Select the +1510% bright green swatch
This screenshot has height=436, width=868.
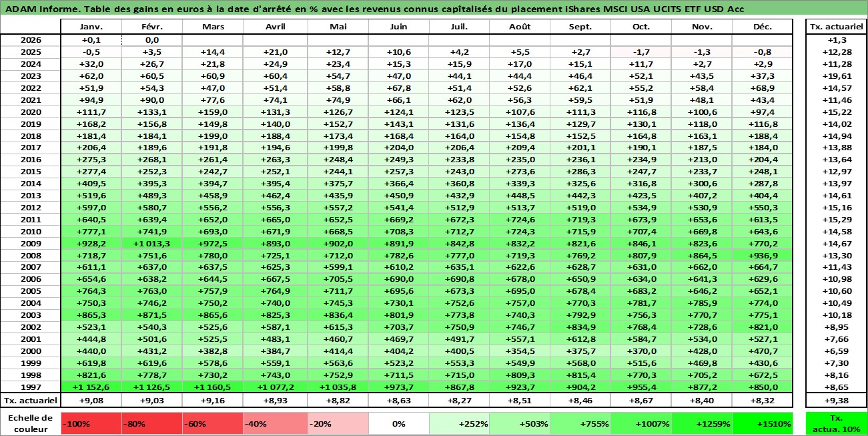click(763, 423)
